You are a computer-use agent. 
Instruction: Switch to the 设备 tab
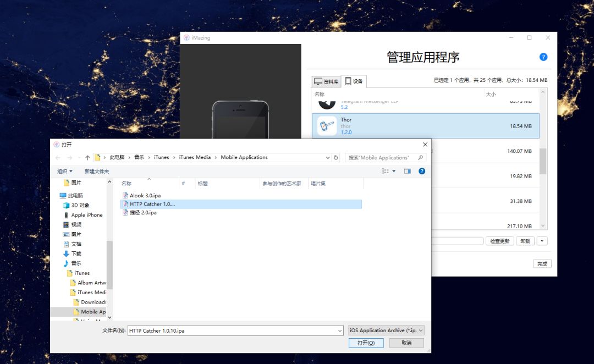[354, 81]
